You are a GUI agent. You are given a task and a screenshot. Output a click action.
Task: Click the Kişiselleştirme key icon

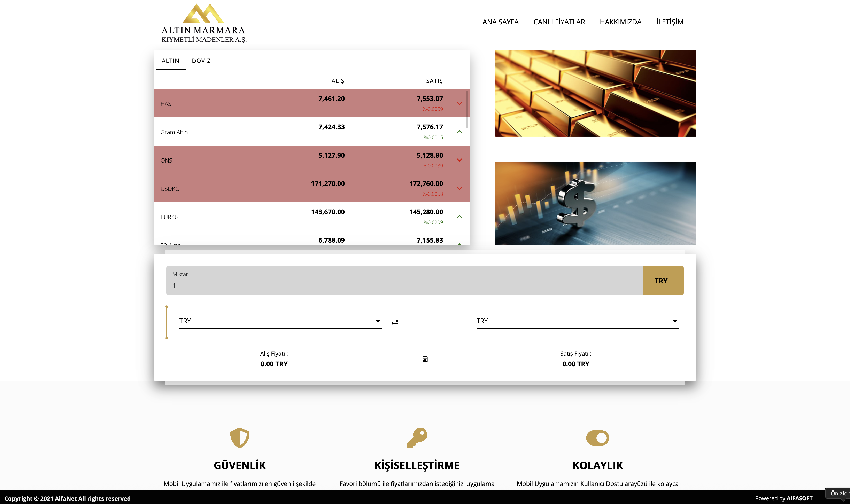[x=417, y=438]
